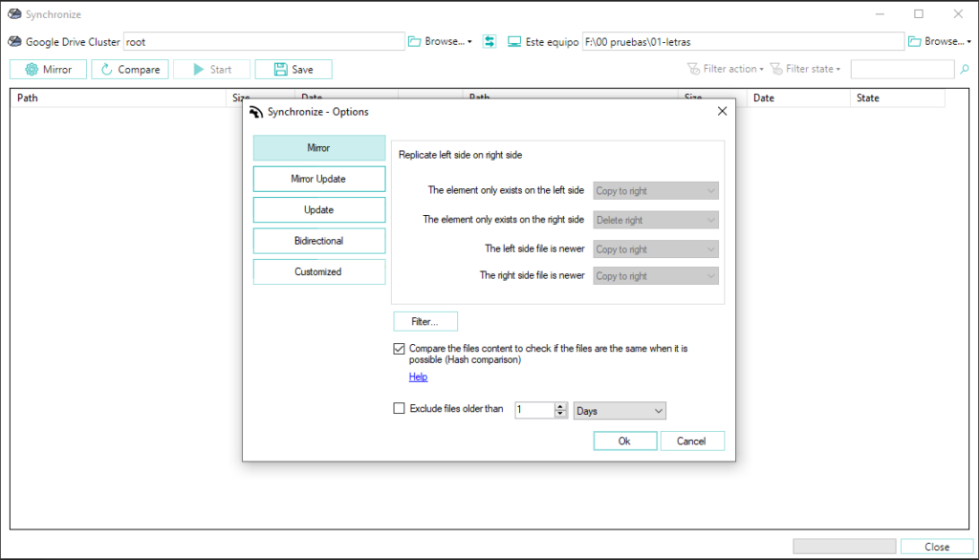The height and width of the screenshot is (560, 979).
Task: Open the Filter state dropdown
Action: (805, 69)
